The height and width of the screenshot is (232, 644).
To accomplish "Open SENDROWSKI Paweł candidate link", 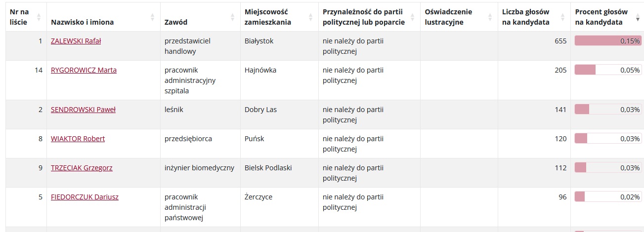I will pos(83,110).
